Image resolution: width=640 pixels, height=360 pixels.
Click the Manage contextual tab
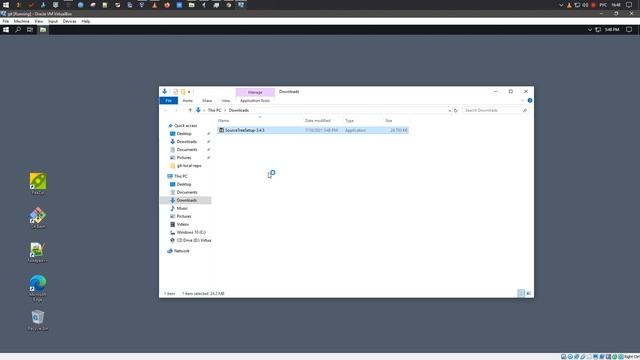click(x=255, y=92)
